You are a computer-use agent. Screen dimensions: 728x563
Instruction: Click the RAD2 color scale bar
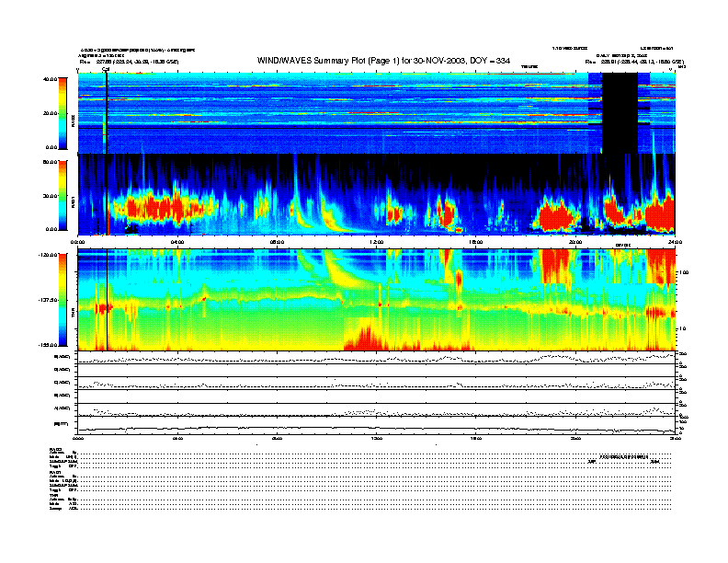[x=63, y=113]
